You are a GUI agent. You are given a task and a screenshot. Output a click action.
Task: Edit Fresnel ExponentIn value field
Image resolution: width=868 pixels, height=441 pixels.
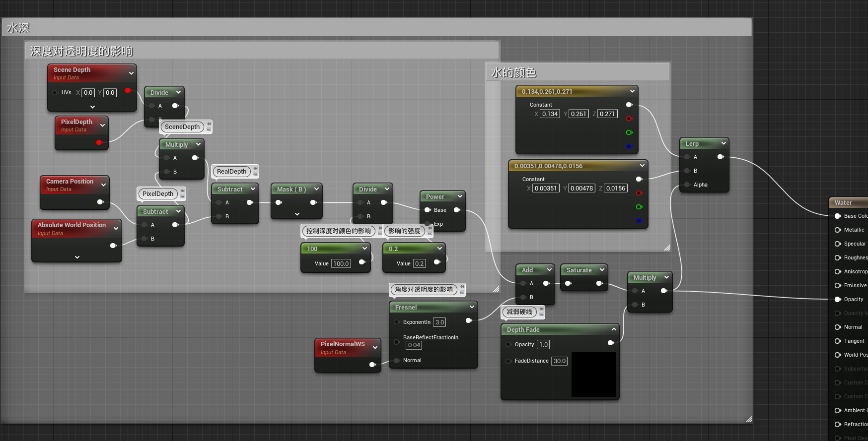click(439, 322)
